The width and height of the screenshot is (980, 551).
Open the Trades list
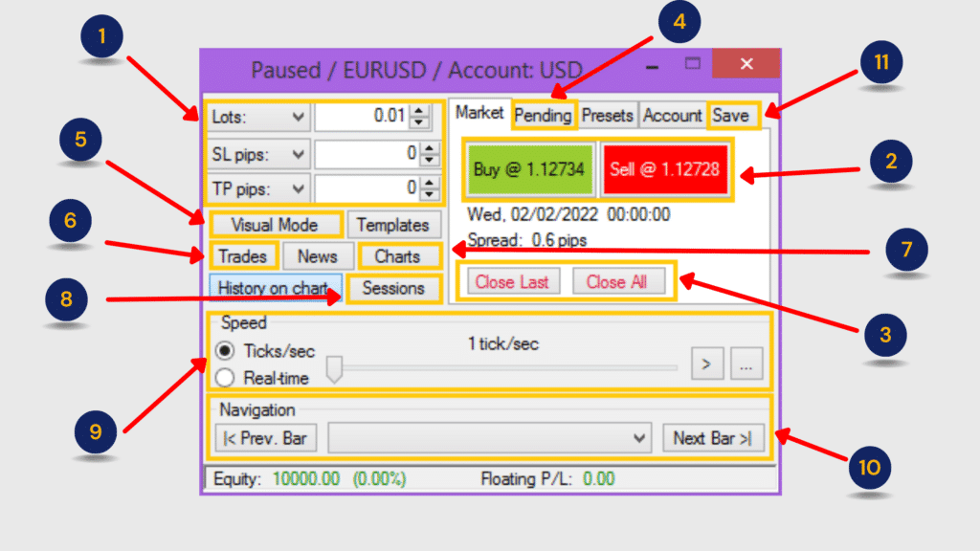click(x=243, y=256)
